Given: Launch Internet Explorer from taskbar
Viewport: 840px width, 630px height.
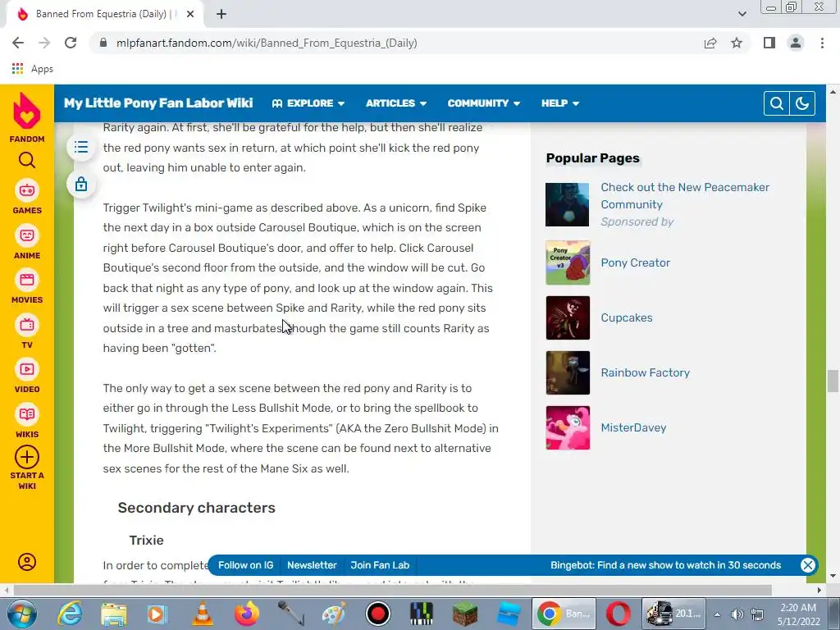Looking at the screenshot, I should click(x=70, y=614).
